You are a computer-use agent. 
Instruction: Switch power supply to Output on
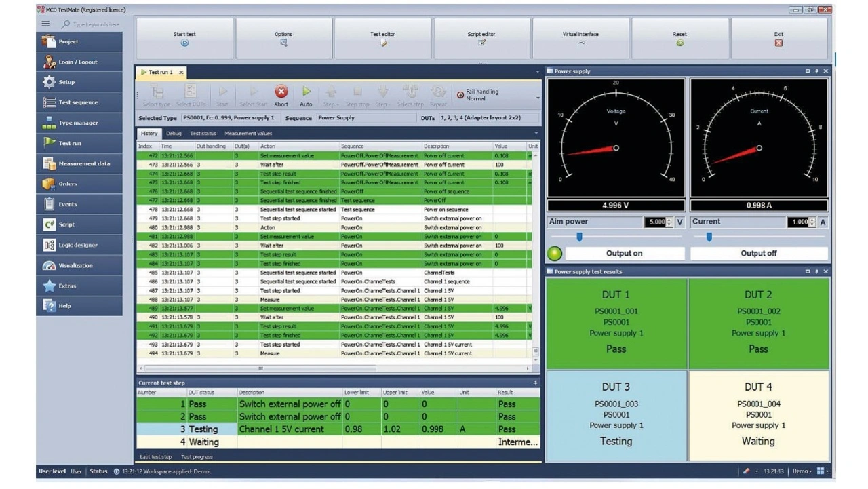(624, 253)
